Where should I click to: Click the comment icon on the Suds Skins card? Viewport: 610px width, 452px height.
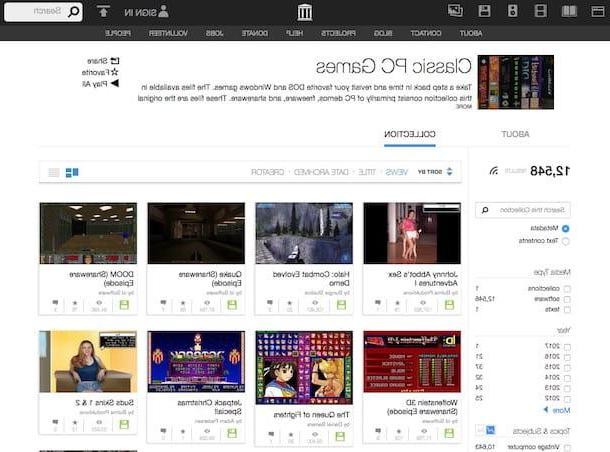coord(55,422)
